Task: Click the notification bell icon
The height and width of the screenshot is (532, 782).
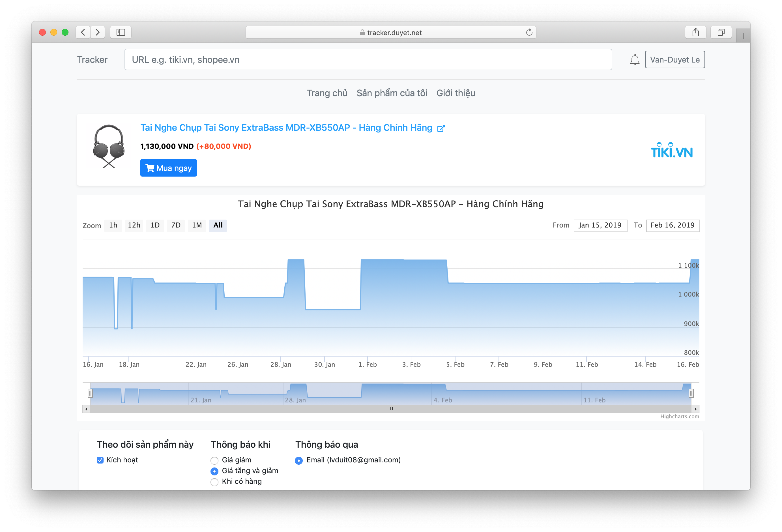Action: [635, 59]
